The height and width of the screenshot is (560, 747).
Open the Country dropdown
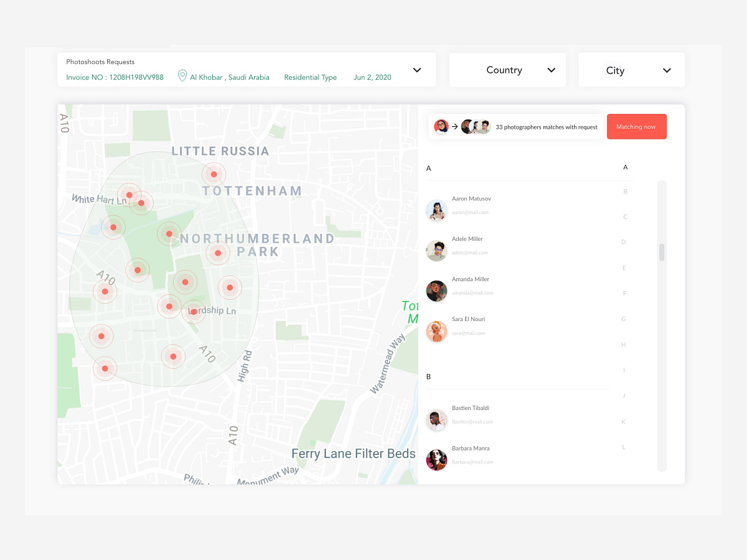click(507, 70)
